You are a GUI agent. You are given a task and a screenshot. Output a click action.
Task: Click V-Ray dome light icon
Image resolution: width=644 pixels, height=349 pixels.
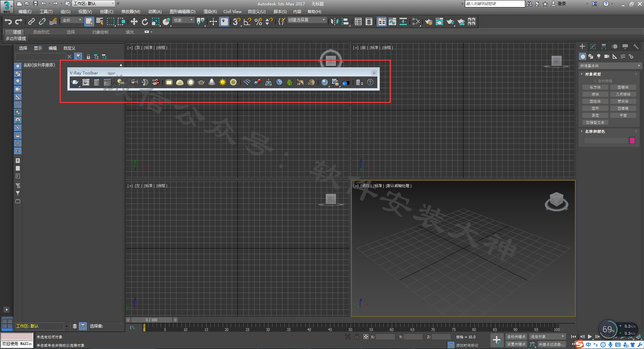tap(179, 82)
